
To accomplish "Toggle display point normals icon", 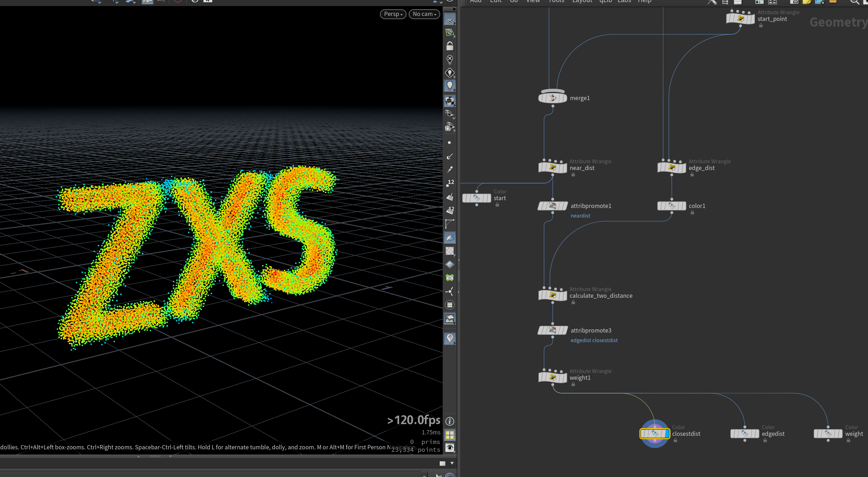I will click(x=449, y=156).
